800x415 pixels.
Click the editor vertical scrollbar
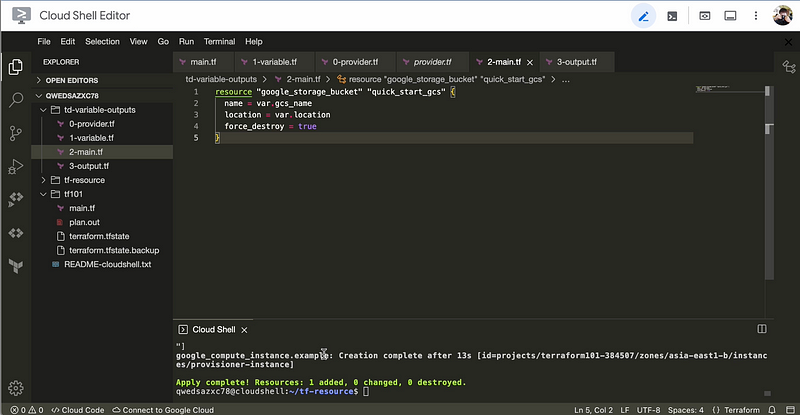(769, 184)
